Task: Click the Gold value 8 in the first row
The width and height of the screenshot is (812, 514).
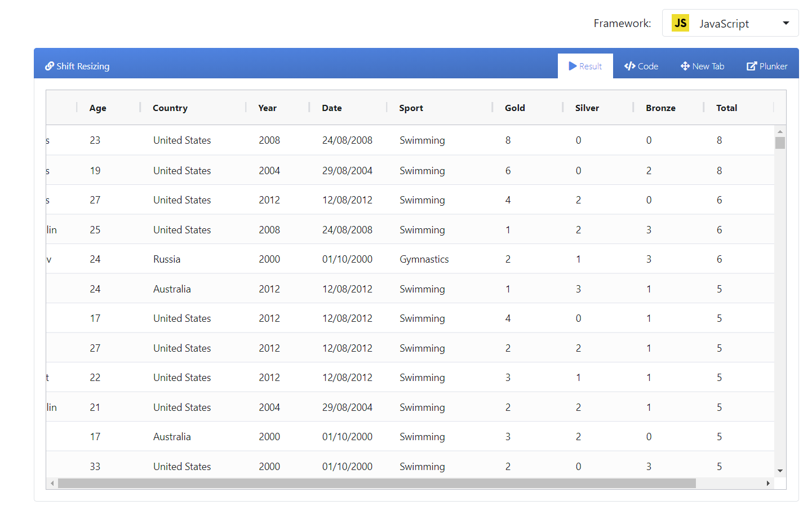Action: point(508,140)
